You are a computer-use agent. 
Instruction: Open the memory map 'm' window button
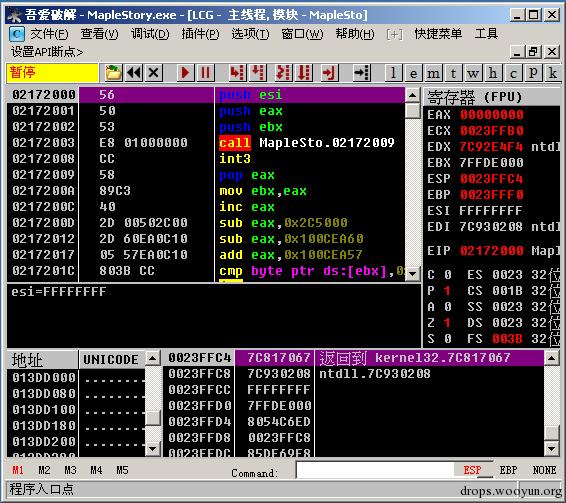(x=434, y=73)
